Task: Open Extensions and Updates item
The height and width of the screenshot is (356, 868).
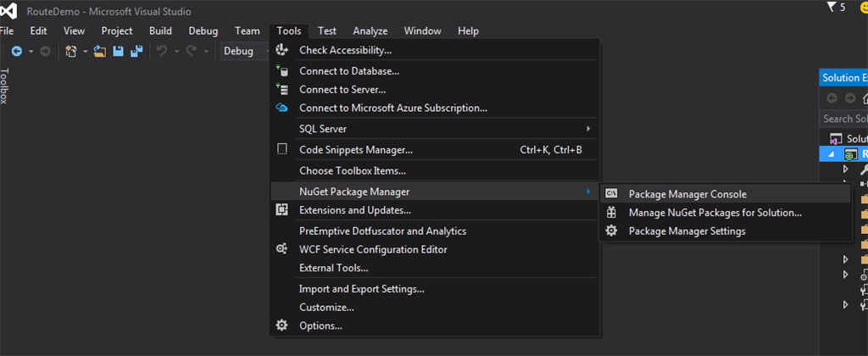Action: click(x=354, y=210)
